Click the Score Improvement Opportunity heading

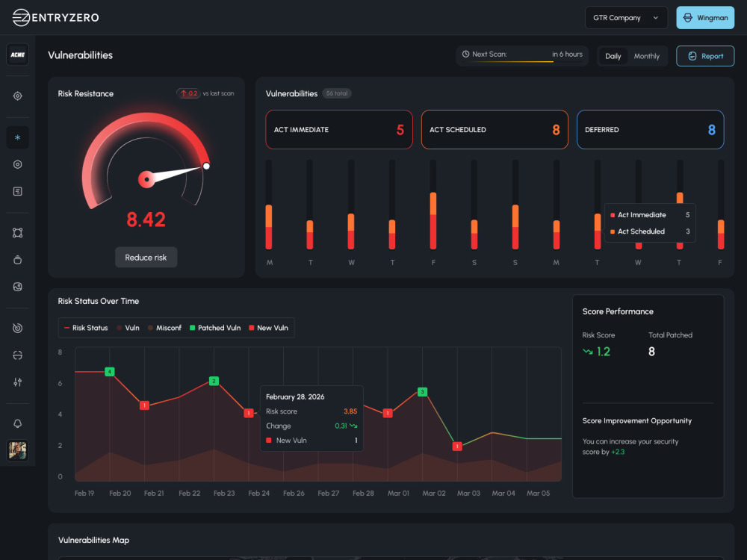point(637,421)
